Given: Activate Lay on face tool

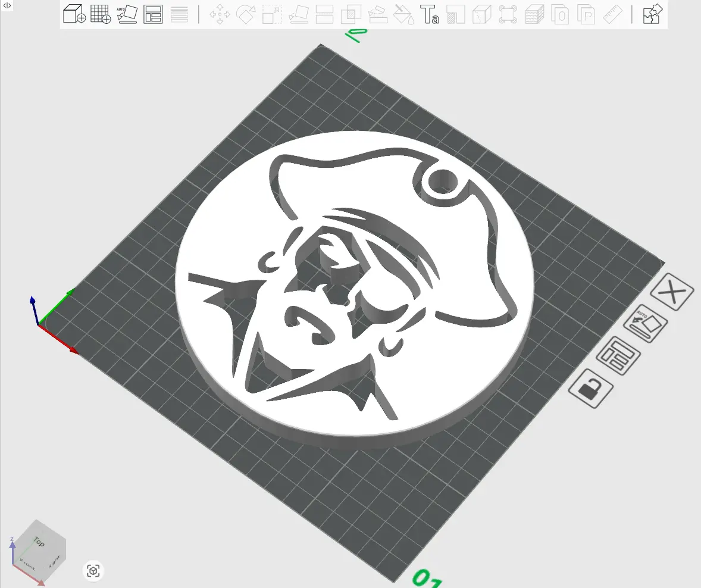Looking at the screenshot, I should click(x=298, y=14).
